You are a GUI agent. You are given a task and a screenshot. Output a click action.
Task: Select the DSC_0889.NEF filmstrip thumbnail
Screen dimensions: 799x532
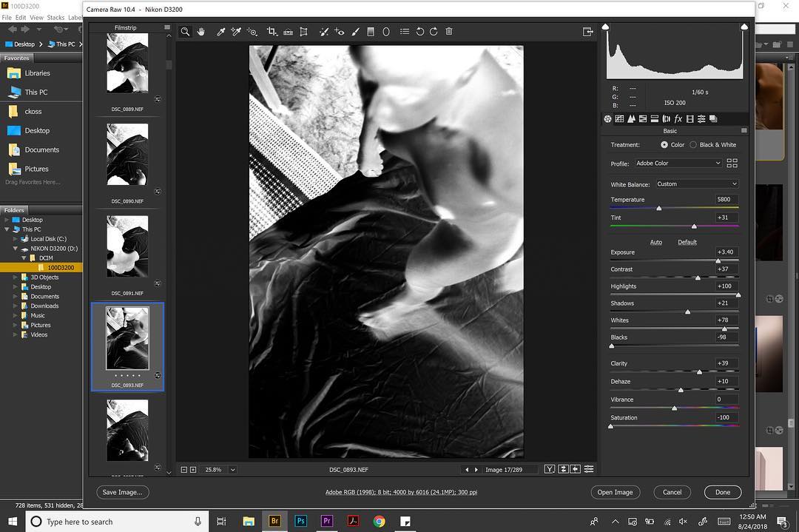[127, 63]
